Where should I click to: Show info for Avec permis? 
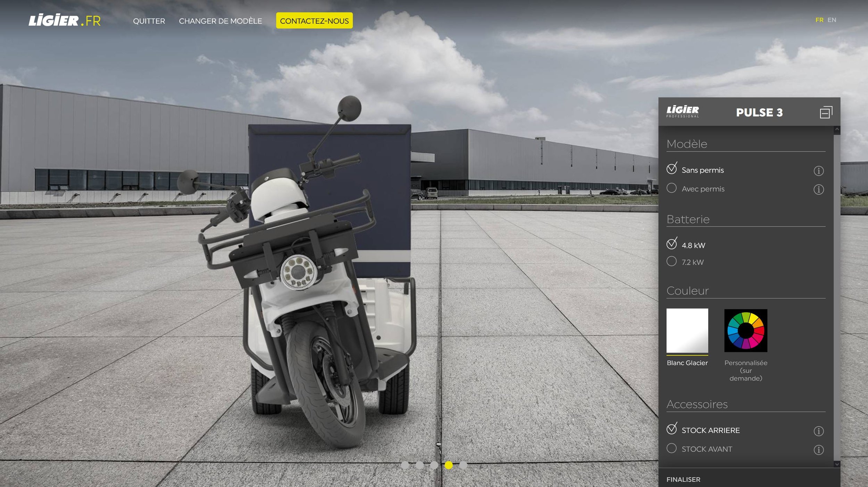[818, 189]
